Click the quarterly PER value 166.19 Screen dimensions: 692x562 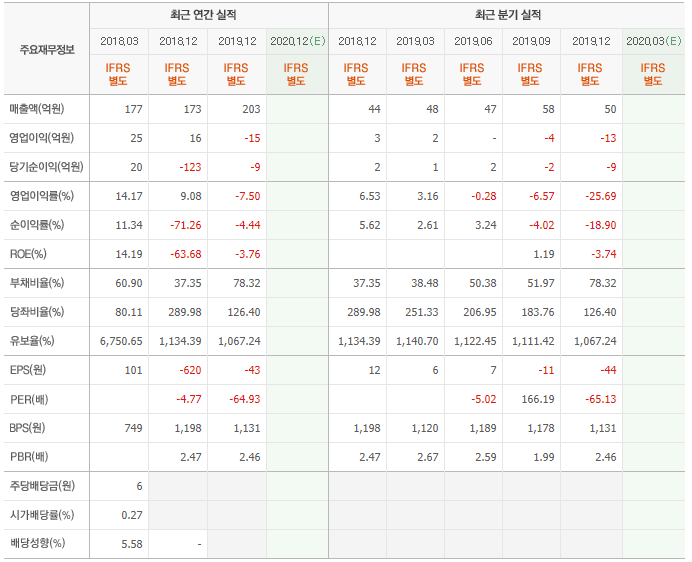(538, 399)
